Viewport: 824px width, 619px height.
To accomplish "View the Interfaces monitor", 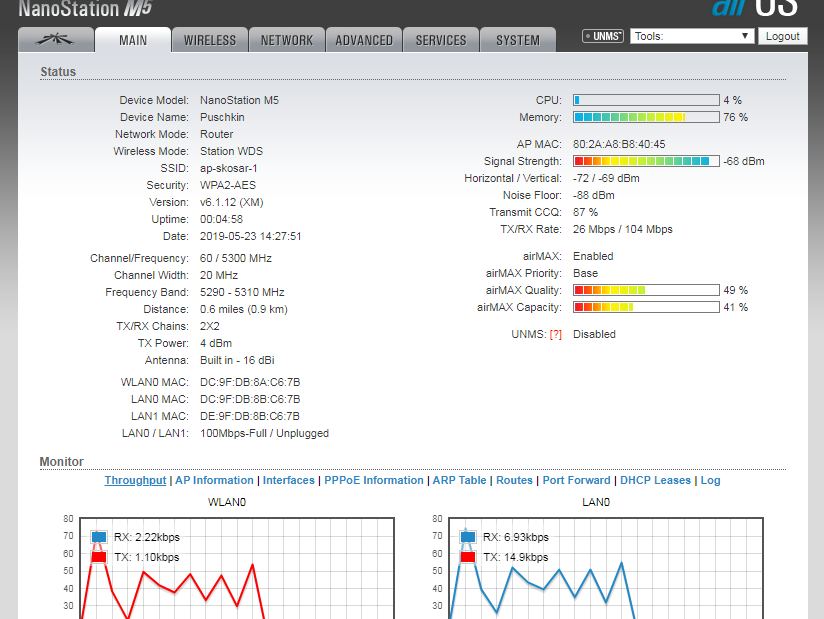I will coord(289,480).
